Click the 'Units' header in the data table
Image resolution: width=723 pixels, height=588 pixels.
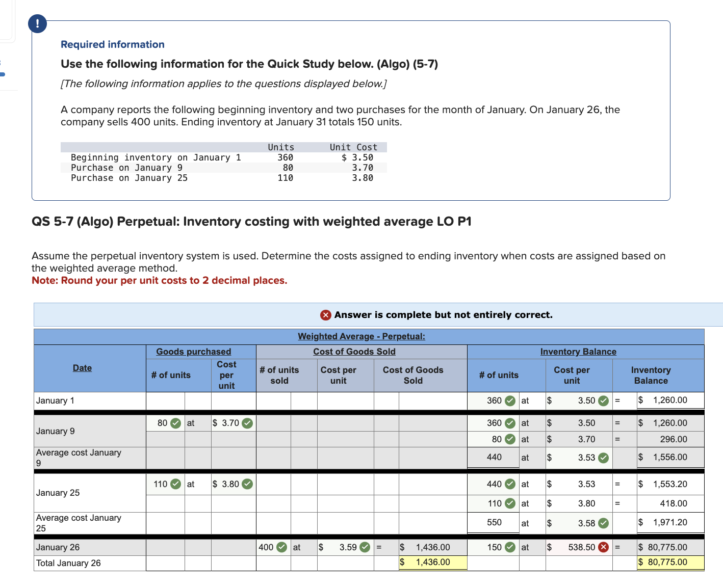coord(281,147)
